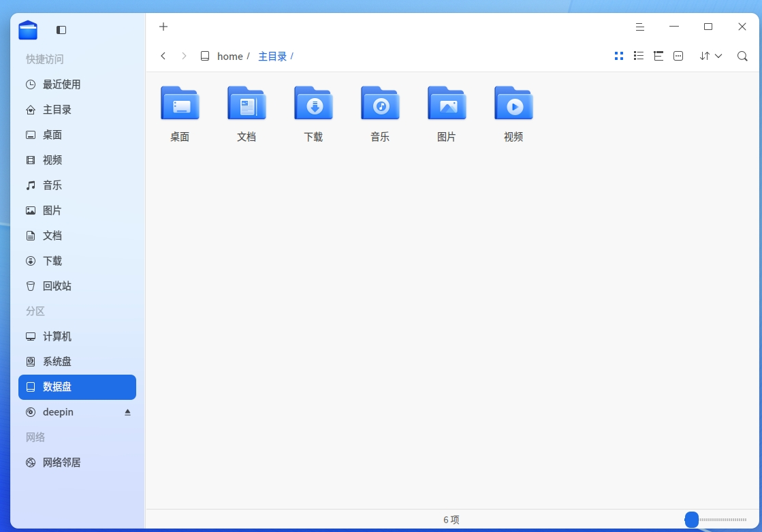Open 图片 in the sidebar
Image resolution: width=762 pixels, height=532 pixels.
(77, 210)
